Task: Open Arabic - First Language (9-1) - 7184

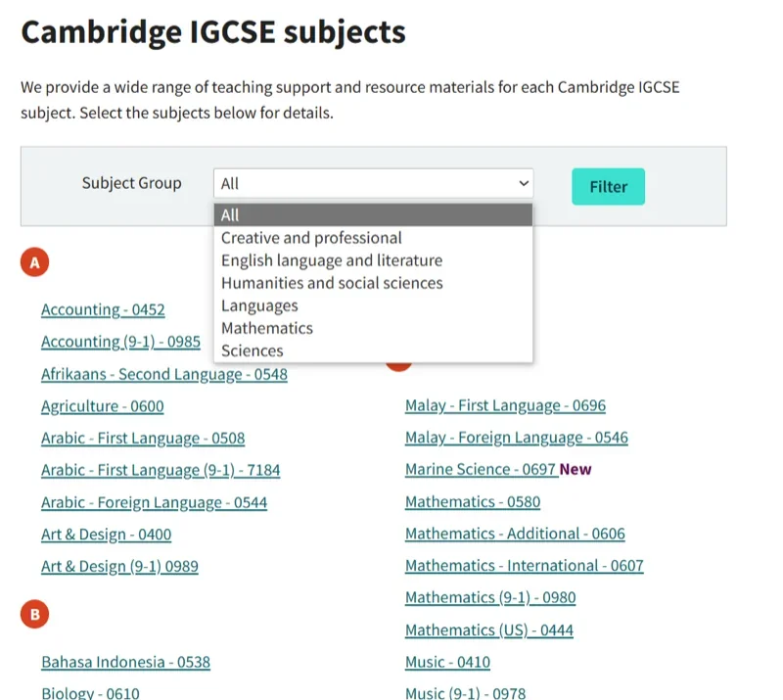Action: tap(161, 470)
